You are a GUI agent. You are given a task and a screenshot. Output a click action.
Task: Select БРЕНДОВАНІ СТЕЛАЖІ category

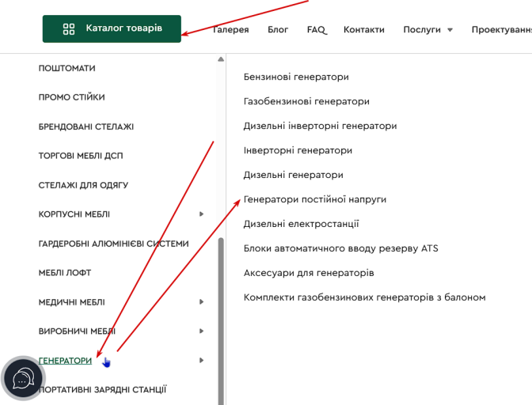(x=86, y=127)
